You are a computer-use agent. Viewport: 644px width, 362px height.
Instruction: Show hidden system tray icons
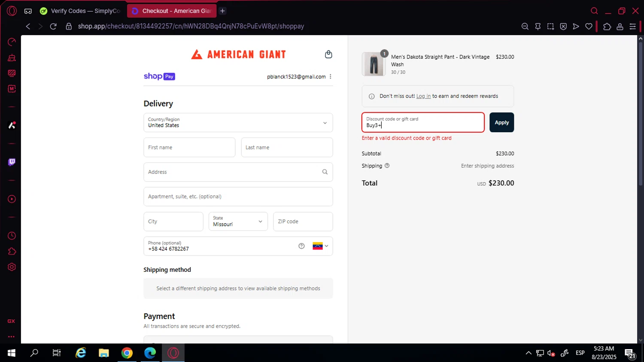529,353
